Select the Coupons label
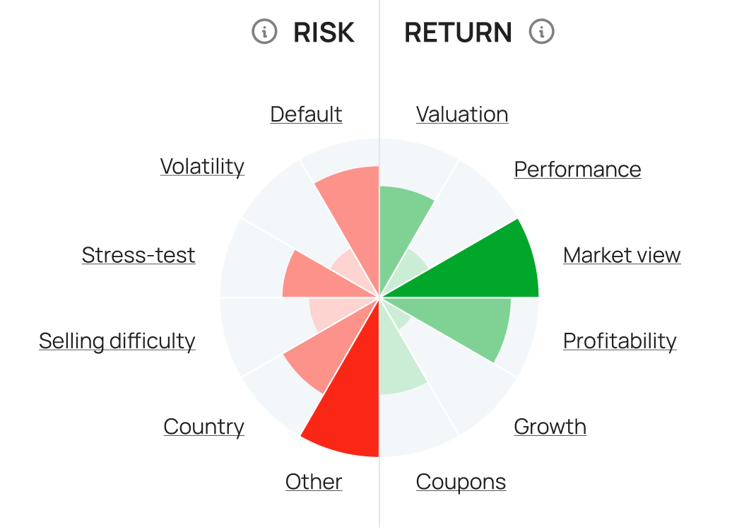This screenshot has width=756, height=532. click(x=461, y=482)
